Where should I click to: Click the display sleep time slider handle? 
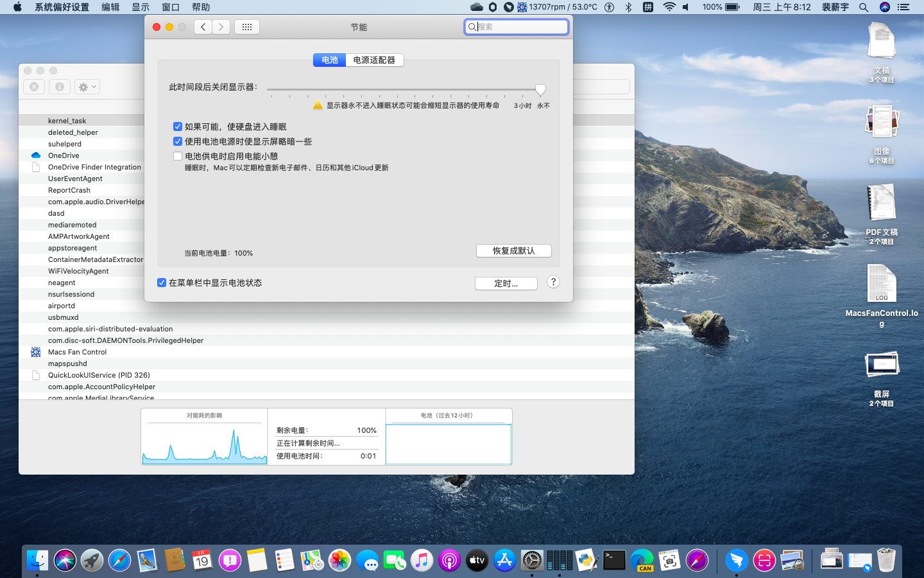point(540,90)
